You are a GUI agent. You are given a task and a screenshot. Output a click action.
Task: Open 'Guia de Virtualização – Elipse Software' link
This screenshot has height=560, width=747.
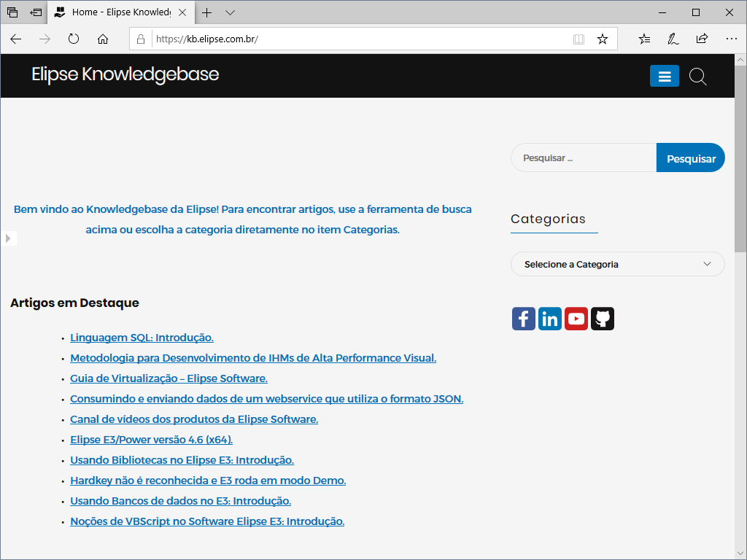click(169, 378)
